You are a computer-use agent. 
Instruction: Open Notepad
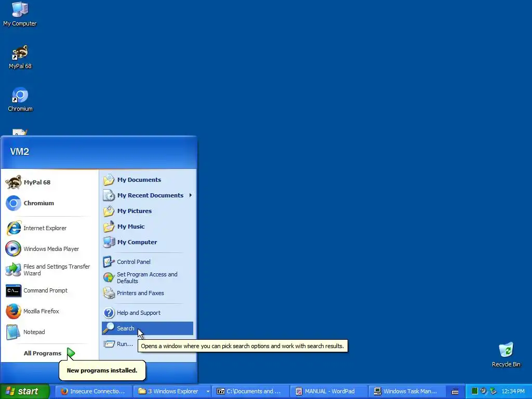click(x=49, y=332)
